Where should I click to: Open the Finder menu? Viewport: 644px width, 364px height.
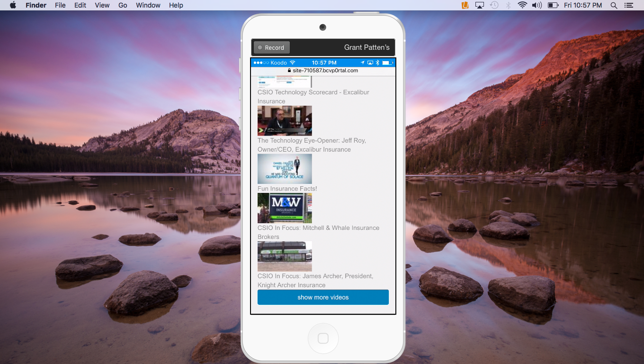(36, 5)
